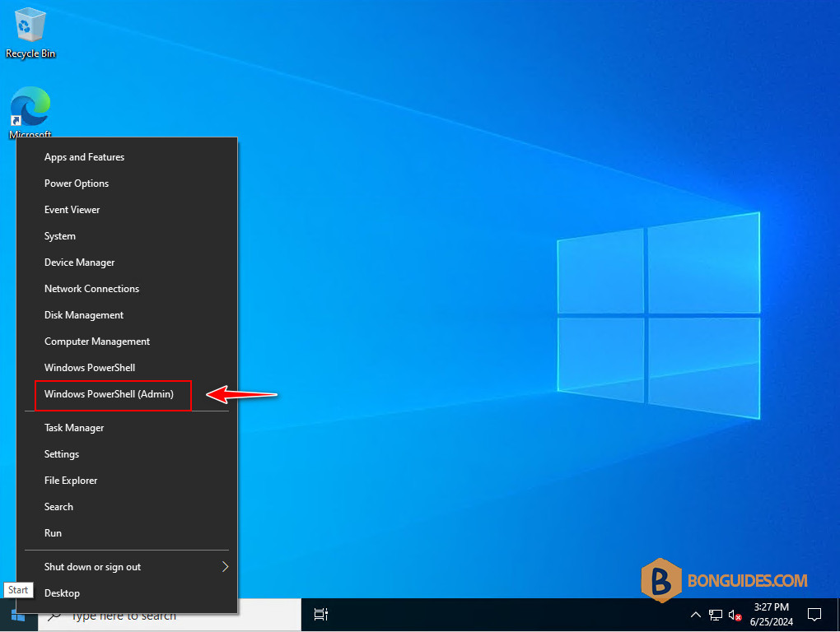Image resolution: width=840 pixels, height=632 pixels.
Task: Click the muted volume tray icon
Action: 735,616
